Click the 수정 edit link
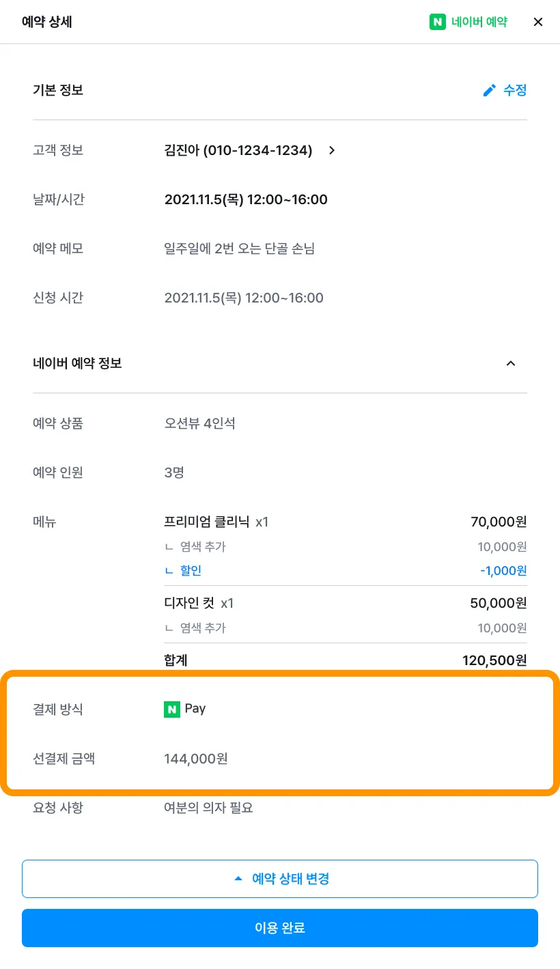The height and width of the screenshot is (969, 560). tap(515, 90)
